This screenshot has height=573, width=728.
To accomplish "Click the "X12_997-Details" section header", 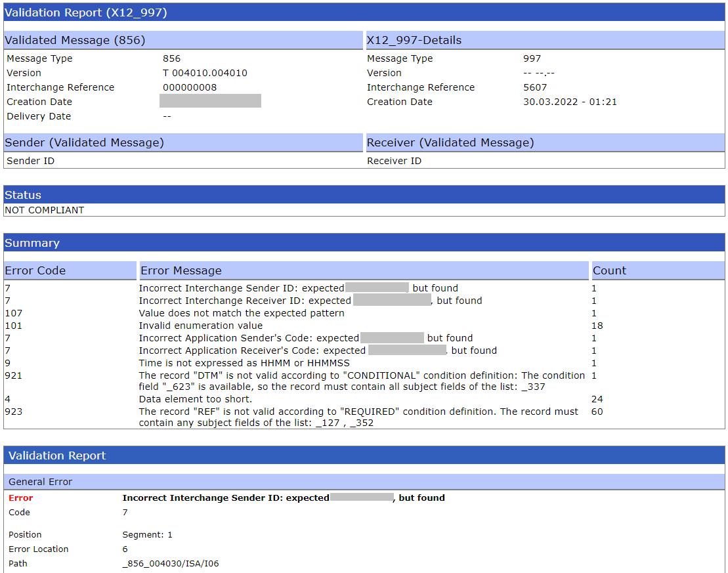I will point(414,40).
